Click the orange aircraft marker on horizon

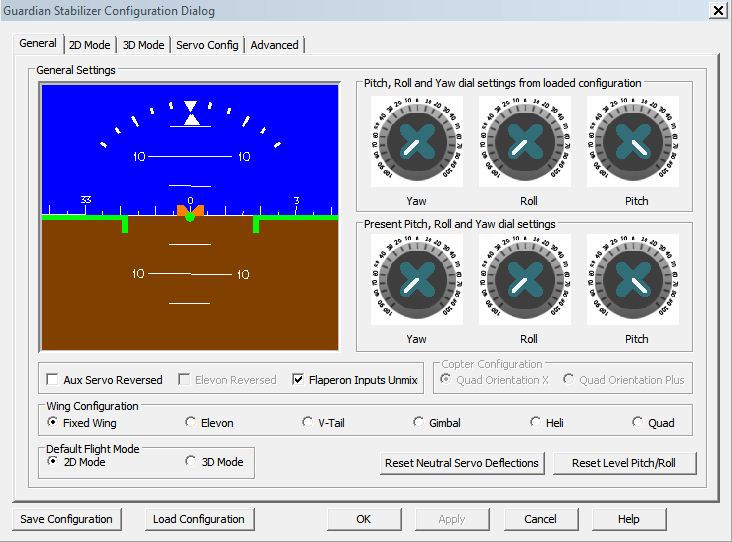point(190,212)
